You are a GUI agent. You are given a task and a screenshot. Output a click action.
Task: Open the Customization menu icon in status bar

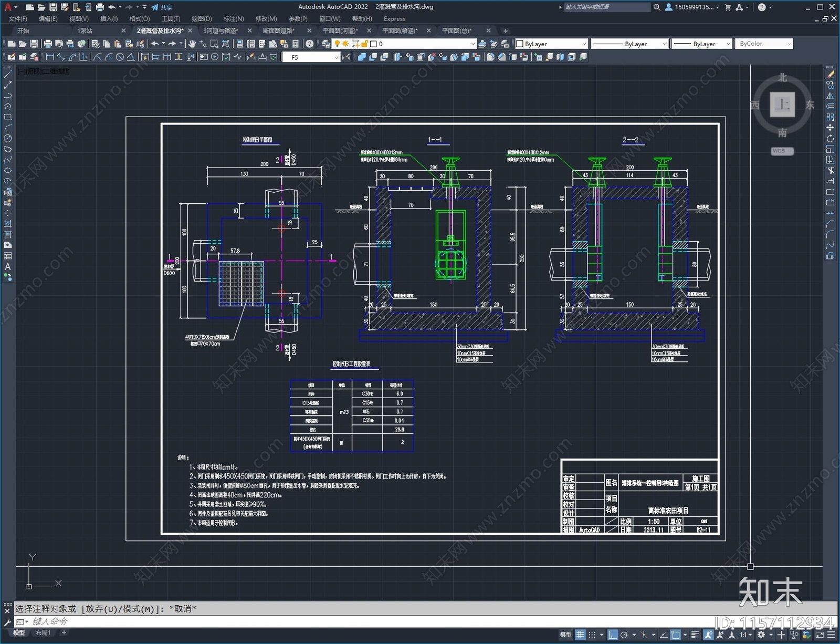tap(831, 635)
